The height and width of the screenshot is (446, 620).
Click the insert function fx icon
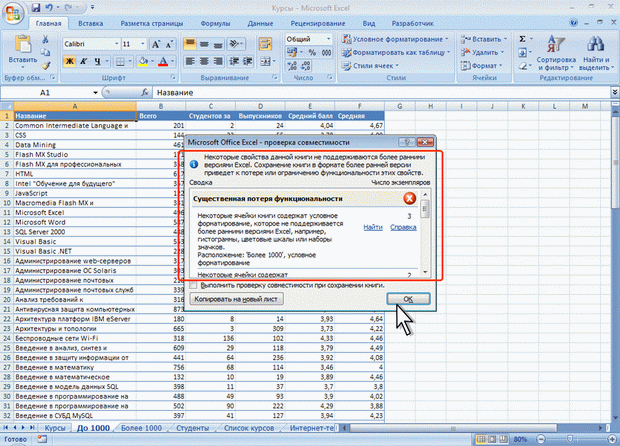tap(145, 93)
